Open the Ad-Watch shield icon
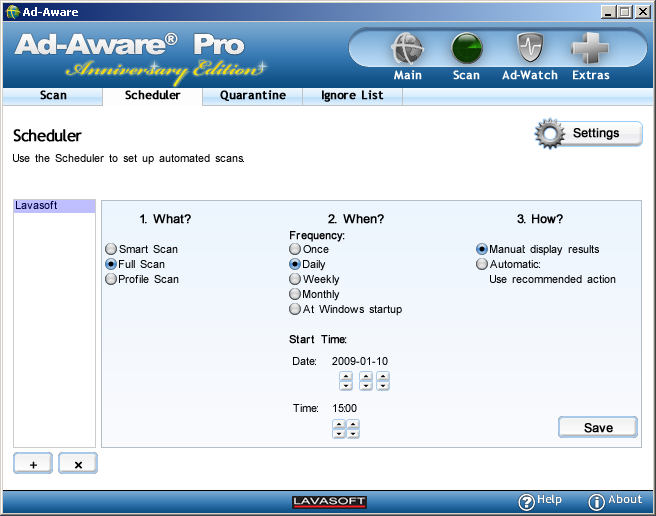 pyautogui.click(x=530, y=48)
